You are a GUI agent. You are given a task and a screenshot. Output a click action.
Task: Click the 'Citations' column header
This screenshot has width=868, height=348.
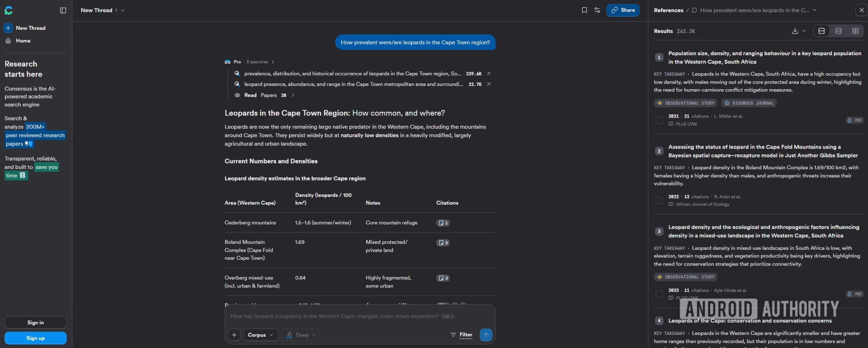[x=447, y=203]
